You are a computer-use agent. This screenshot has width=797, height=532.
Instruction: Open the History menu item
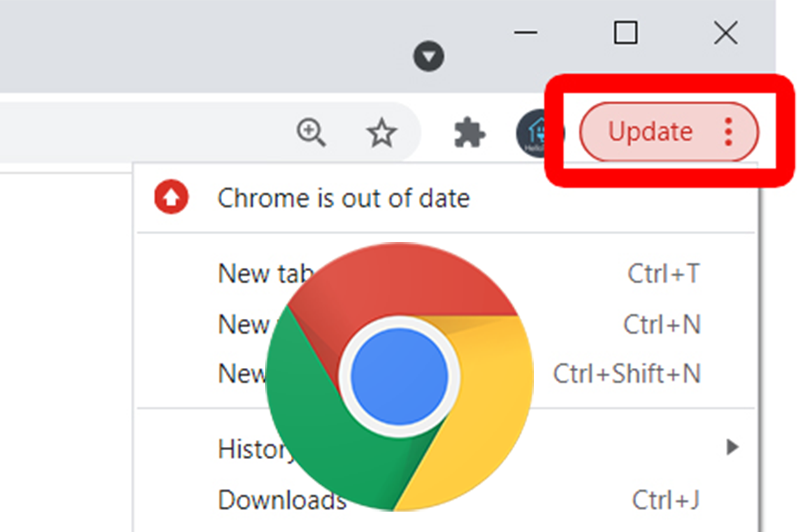pos(253,449)
